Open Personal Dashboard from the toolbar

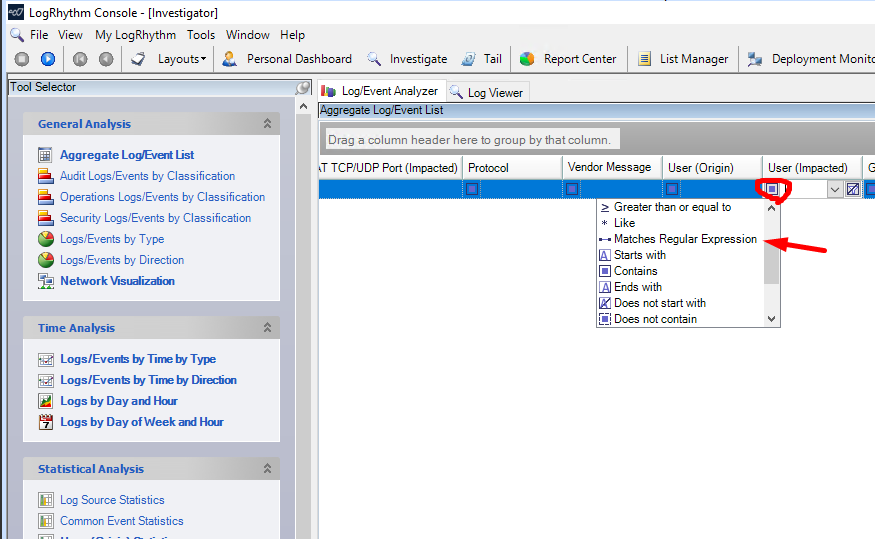point(299,59)
